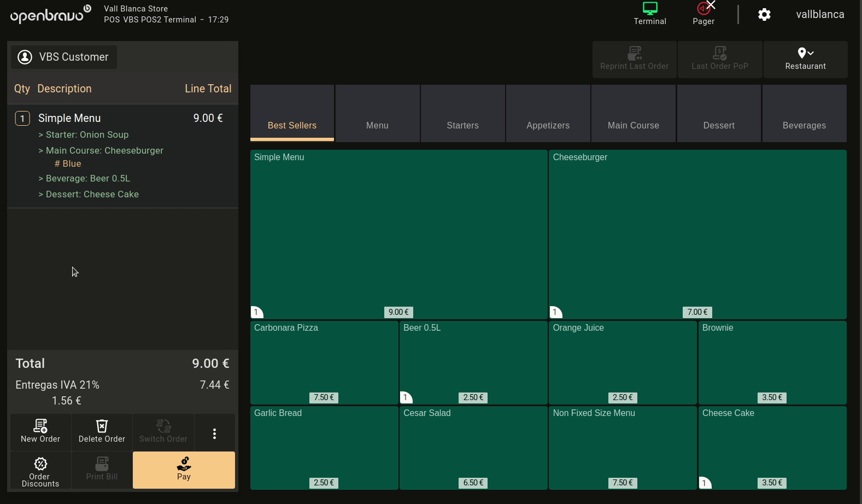Expand the Restaurant location dropdown
The image size is (862, 504).
click(805, 59)
